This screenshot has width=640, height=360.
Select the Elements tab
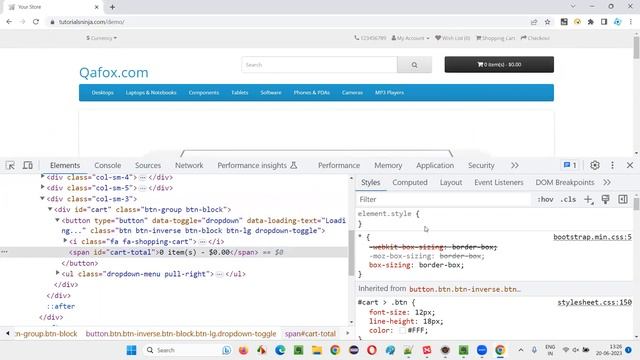(x=65, y=165)
